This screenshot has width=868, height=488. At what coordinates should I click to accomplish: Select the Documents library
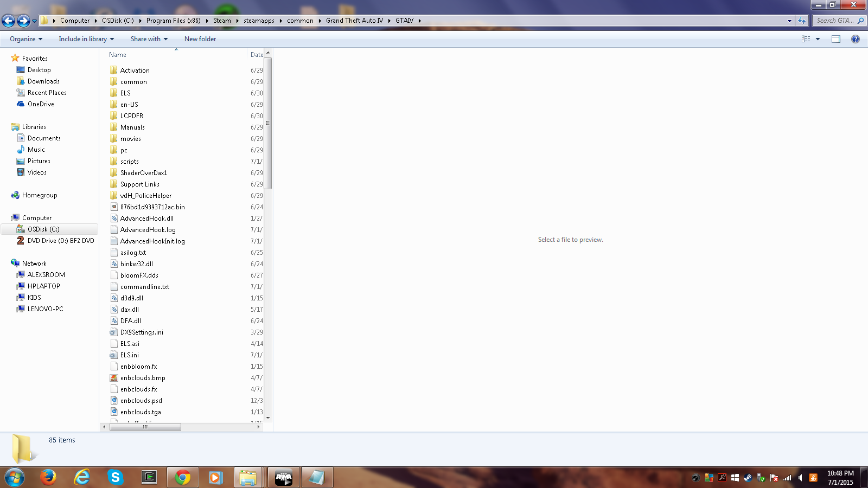pos(44,138)
